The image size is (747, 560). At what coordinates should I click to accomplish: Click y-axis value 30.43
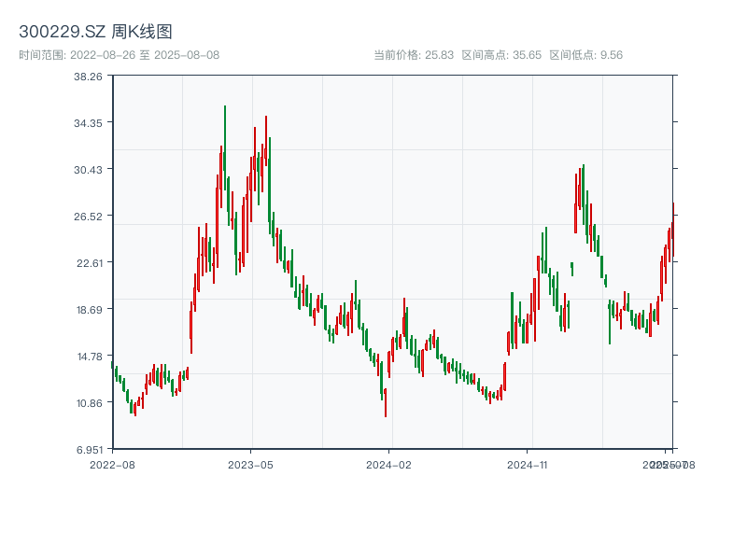tap(88, 170)
